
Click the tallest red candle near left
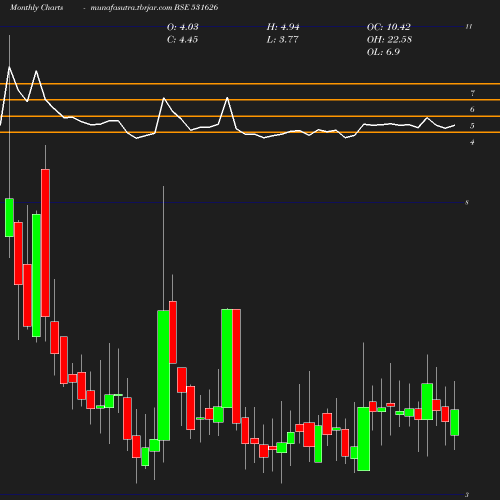click(x=45, y=243)
